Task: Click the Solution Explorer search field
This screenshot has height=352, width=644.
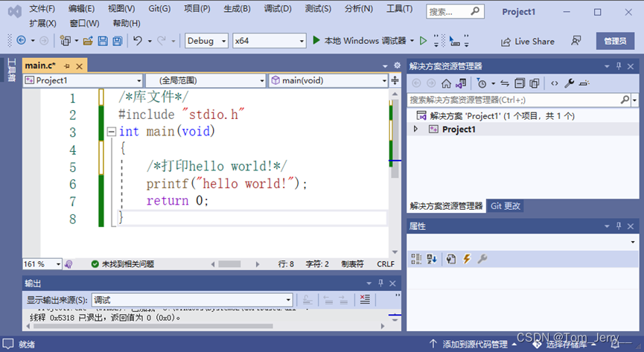Action: (x=519, y=100)
